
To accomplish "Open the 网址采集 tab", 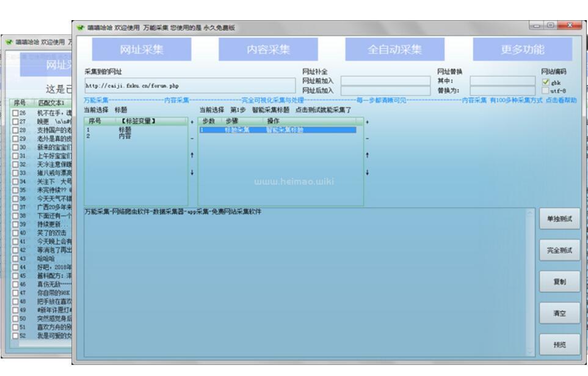I will click(142, 50).
